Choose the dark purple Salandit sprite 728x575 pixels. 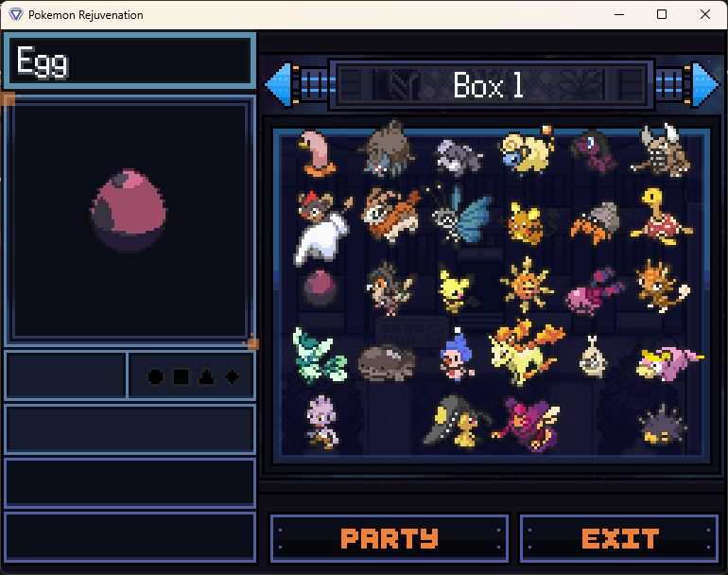click(594, 151)
